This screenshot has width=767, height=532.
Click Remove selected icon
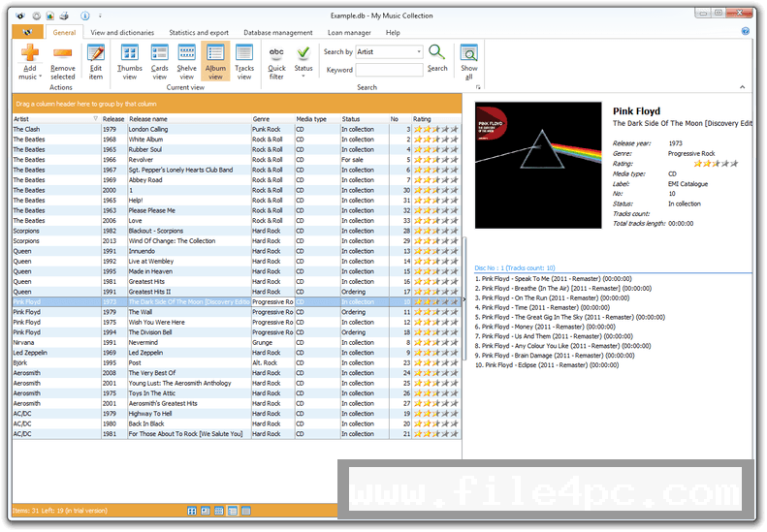point(63,52)
